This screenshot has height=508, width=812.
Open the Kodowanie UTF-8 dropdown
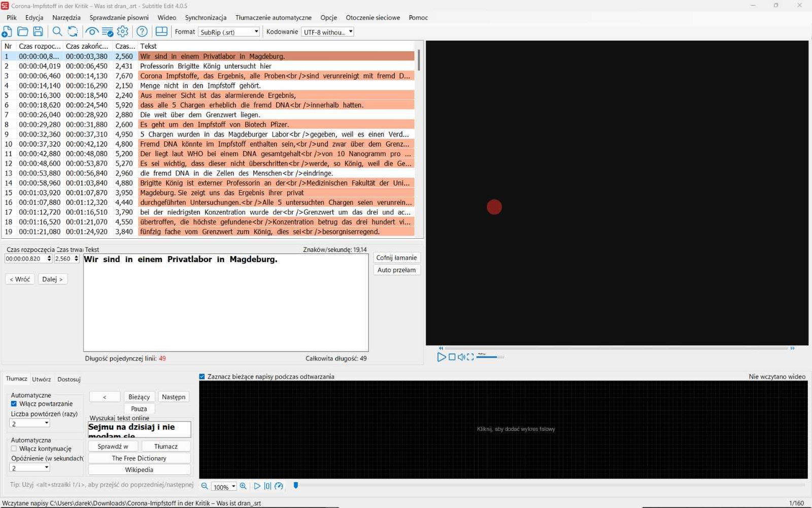coord(327,32)
